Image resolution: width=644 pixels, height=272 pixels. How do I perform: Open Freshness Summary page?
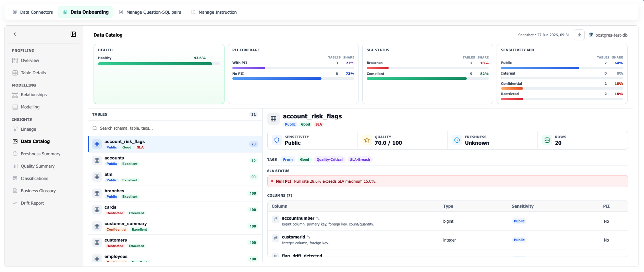click(40, 154)
